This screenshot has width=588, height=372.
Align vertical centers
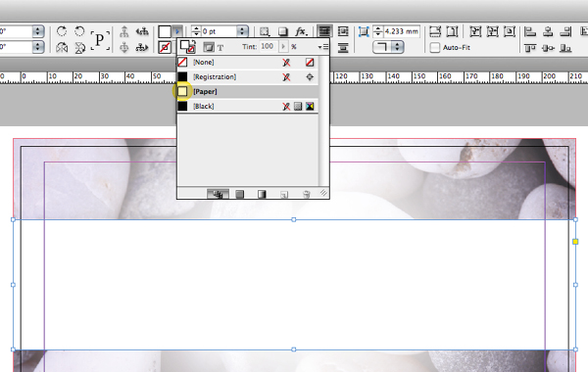(x=548, y=48)
